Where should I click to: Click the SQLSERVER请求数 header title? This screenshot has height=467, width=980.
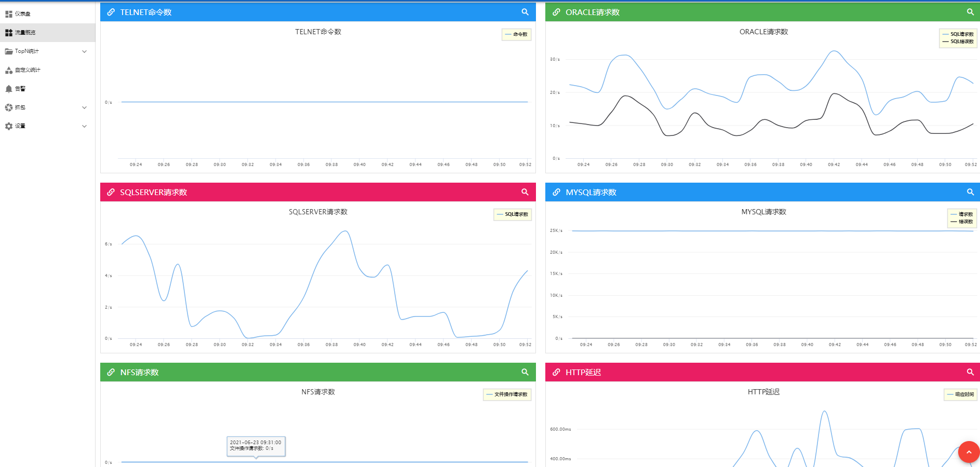154,192
